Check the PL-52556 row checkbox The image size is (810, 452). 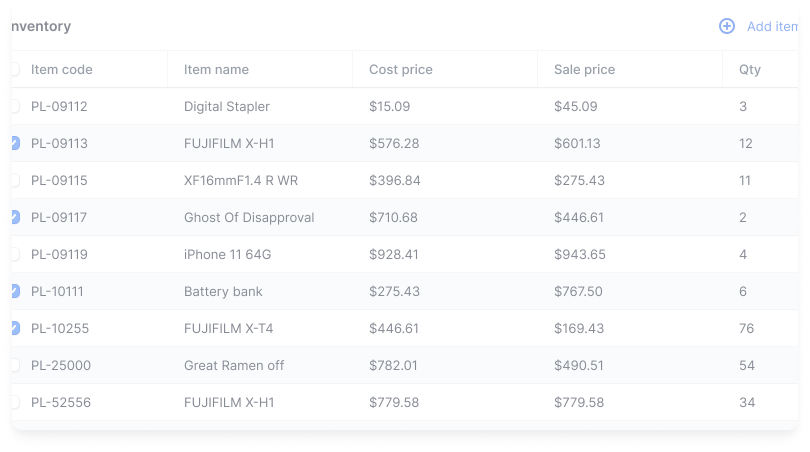point(15,402)
